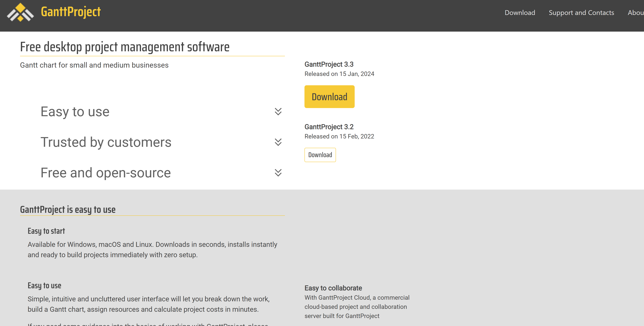Download GanttProject 3.3 with yellow button
The image size is (644, 326).
[329, 97]
